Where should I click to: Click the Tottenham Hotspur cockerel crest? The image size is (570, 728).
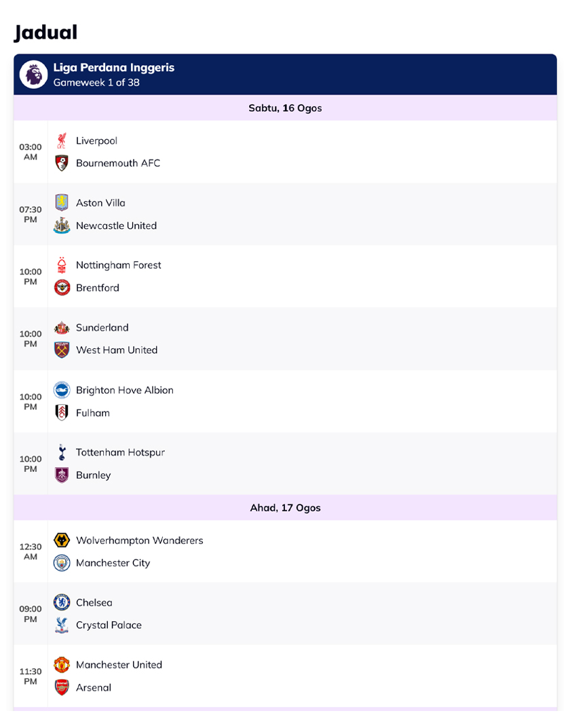click(x=62, y=452)
